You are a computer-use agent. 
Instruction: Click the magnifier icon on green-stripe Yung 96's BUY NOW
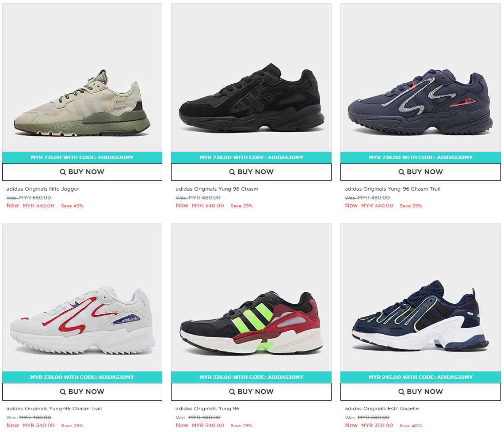pyautogui.click(x=232, y=392)
